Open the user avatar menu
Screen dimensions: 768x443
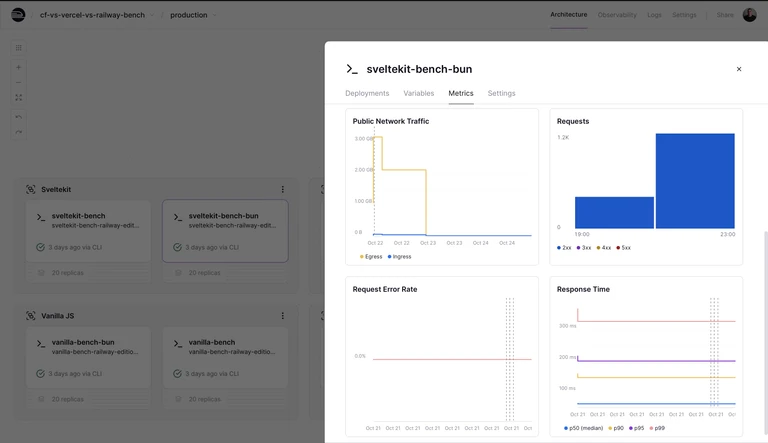(749, 15)
